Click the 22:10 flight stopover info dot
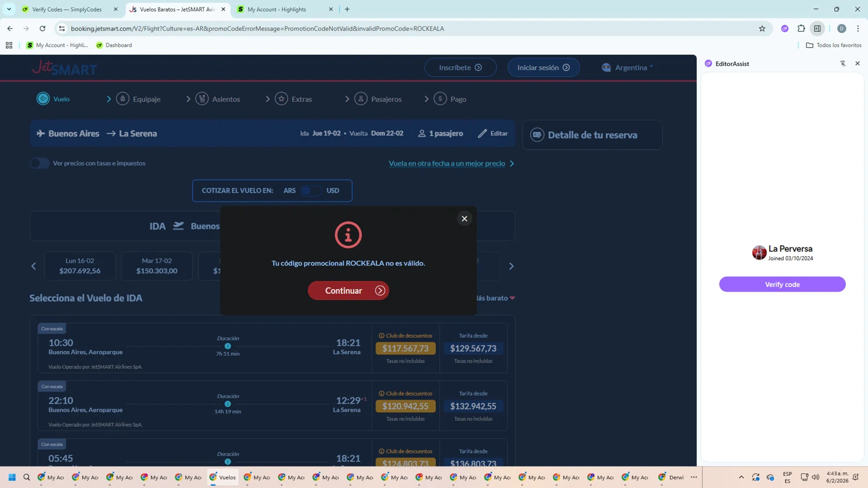The image size is (868, 488). (228, 404)
